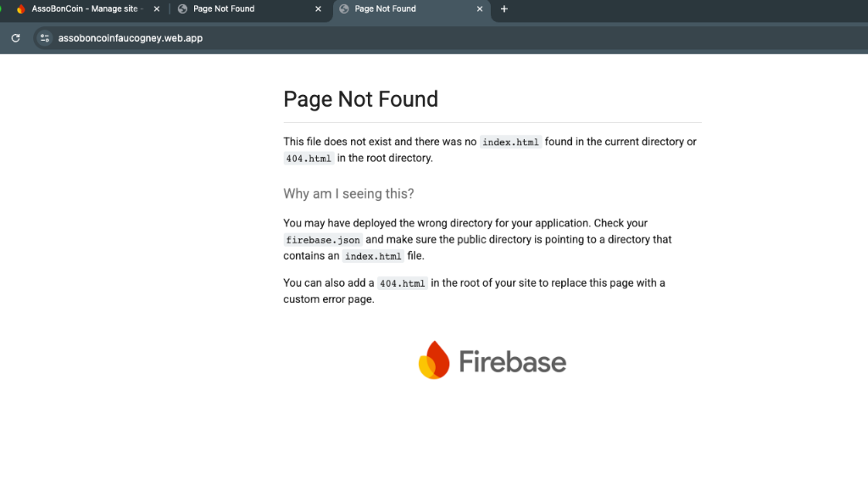Click the Firebase flame logo on page
The image size is (868, 491).
pos(433,360)
